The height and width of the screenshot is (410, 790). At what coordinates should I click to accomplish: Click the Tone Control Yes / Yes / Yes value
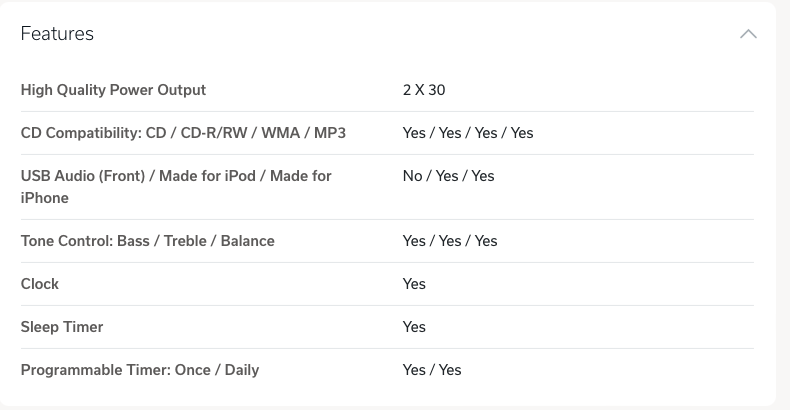pyautogui.click(x=450, y=241)
